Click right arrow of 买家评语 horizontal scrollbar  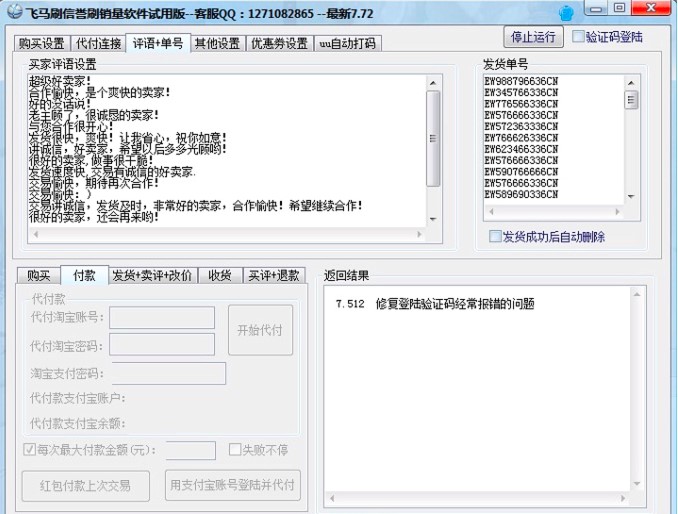[x=419, y=234]
